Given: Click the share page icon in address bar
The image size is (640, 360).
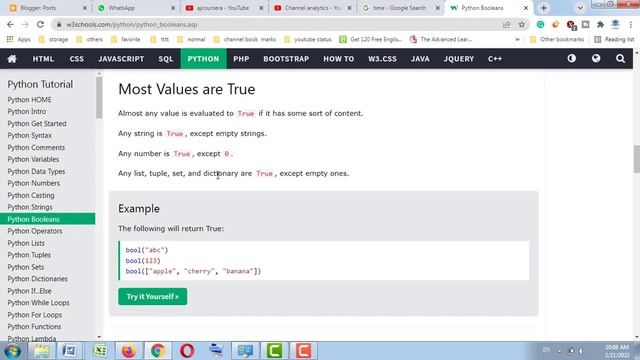Looking at the screenshot, I should coord(507,24).
